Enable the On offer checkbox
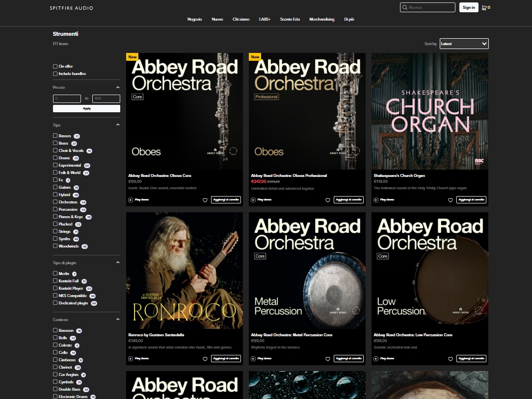This screenshot has height=399, width=532. click(x=55, y=67)
